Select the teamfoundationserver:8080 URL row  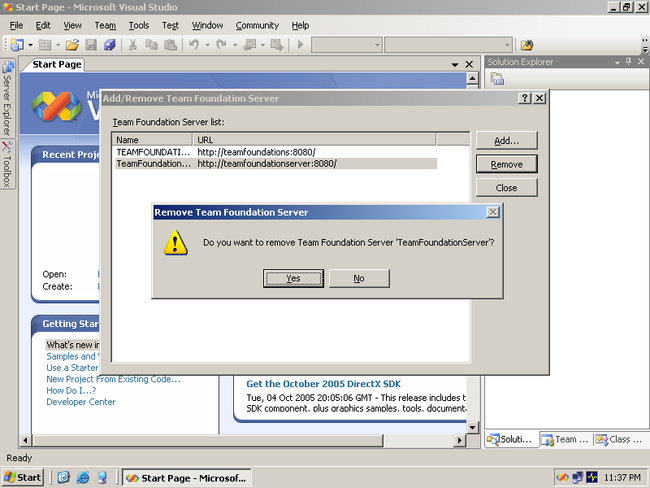[x=276, y=164]
